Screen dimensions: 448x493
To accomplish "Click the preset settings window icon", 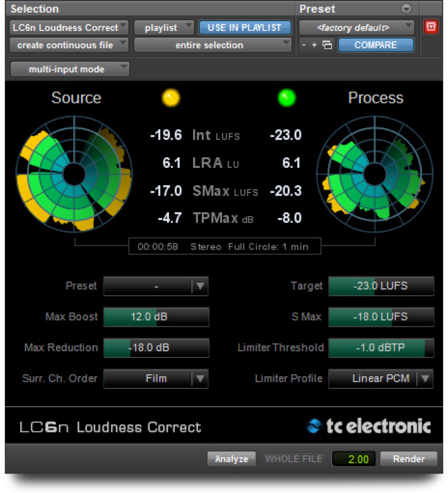I will coord(327,45).
